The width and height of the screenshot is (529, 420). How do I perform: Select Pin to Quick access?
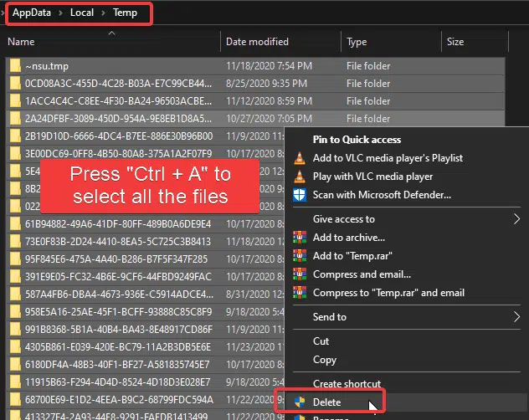tap(357, 140)
